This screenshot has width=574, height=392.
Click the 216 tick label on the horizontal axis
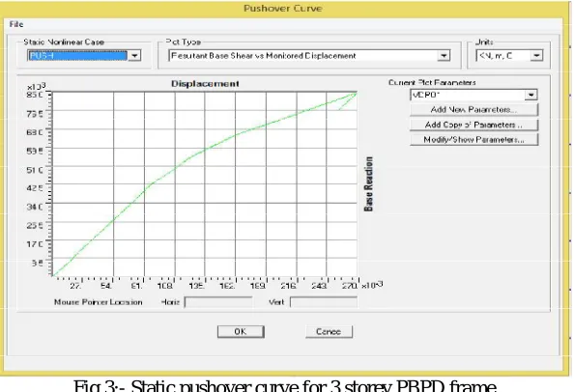click(288, 286)
